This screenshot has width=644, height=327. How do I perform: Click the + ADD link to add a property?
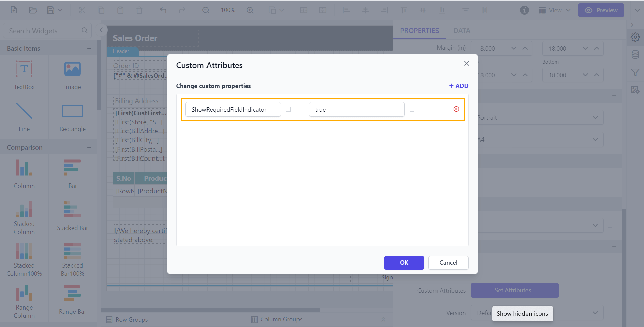pos(458,86)
